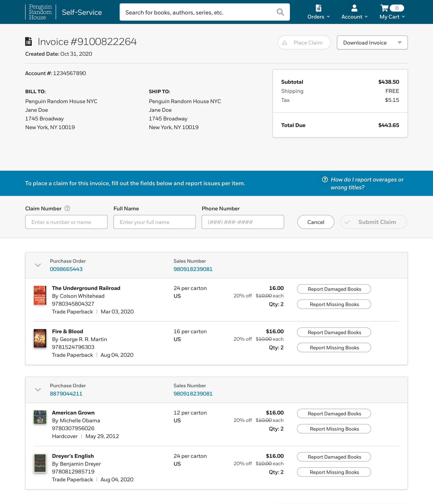Click the cart item count badge

[x=397, y=8]
